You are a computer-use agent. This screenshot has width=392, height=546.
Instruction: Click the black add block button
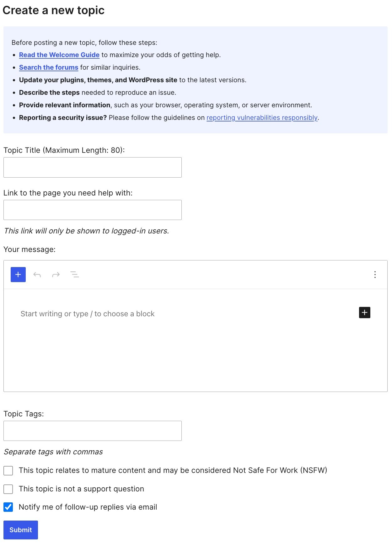pos(364,313)
